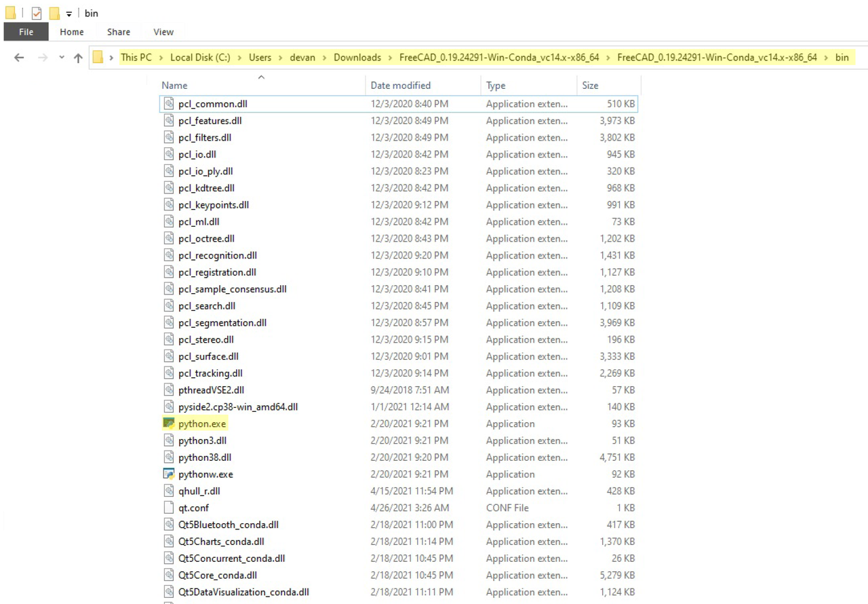The image size is (868, 604).
Task: Click the pcl_common.dll file icon
Action: click(x=169, y=104)
